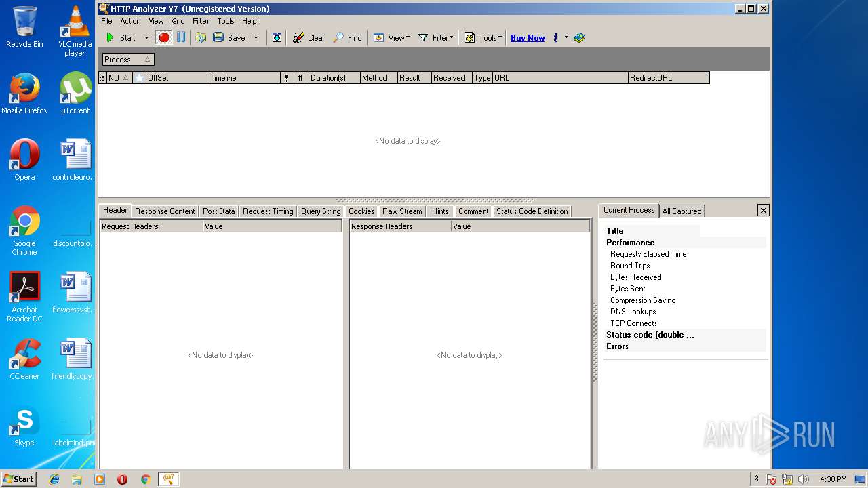Image resolution: width=868 pixels, height=488 pixels.
Task: Open the Mozilla Firefox desktop shortcut
Action: (x=24, y=94)
